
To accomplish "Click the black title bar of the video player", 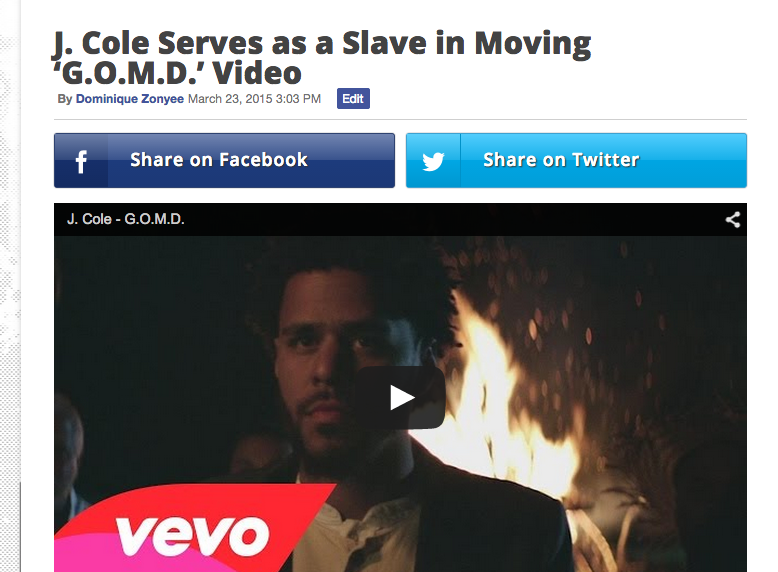I will tap(400, 219).
